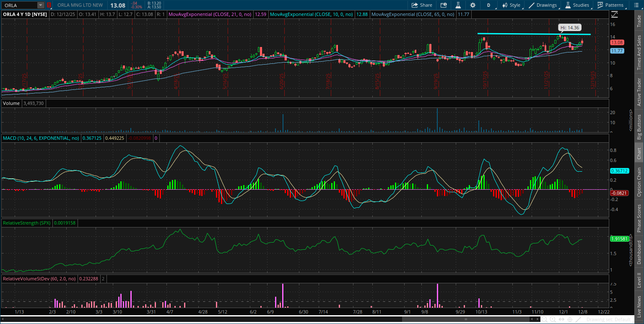Click the red symbol link indicator
The height and width of the screenshot is (324, 644).
(x=49, y=5)
